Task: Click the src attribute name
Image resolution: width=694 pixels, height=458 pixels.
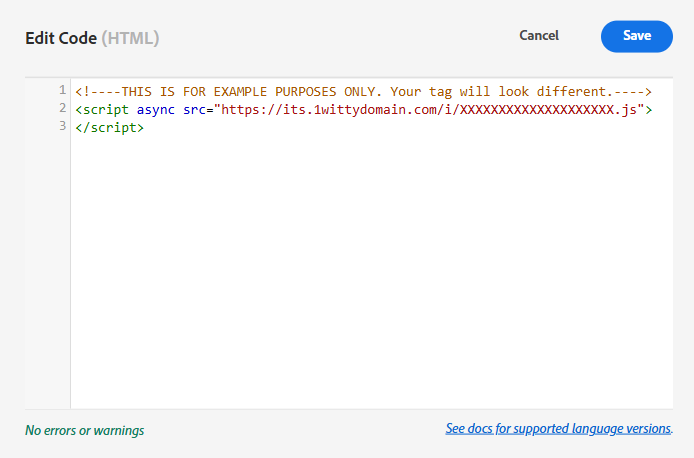Action: (x=194, y=110)
